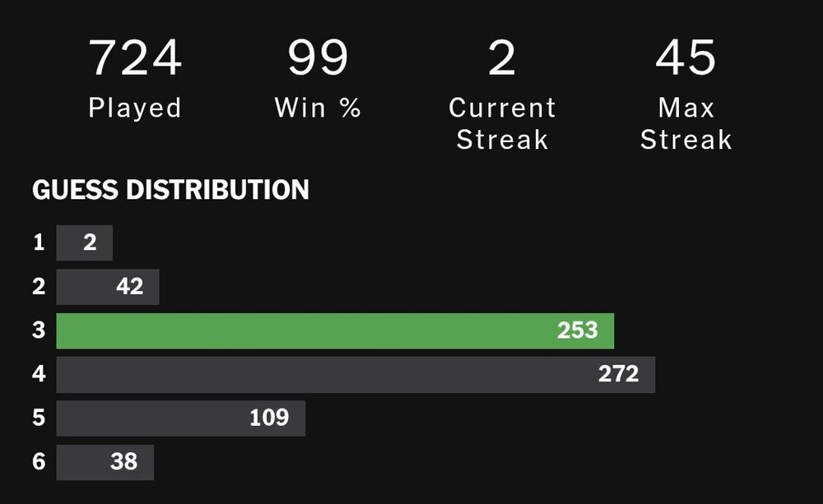Click the GUESS DISTRIBUTION heading
The width and height of the screenshot is (823, 504).
point(170,190)
